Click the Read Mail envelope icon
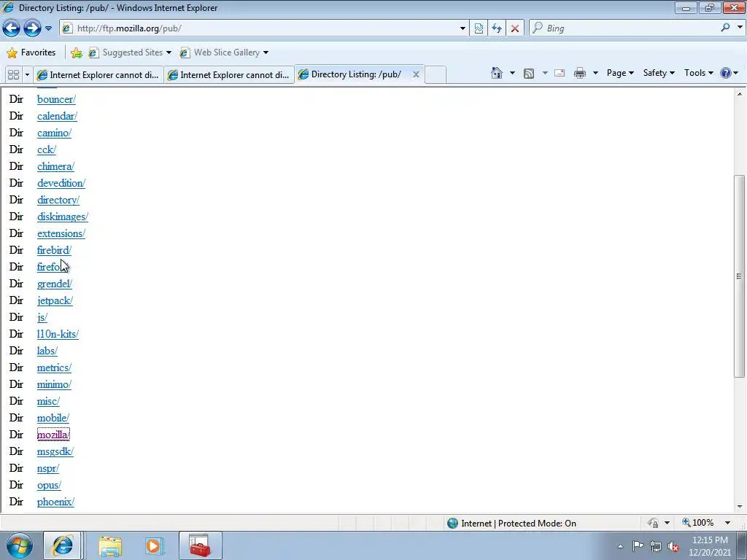This screenshot has height=560, width=747. [560, 73]
